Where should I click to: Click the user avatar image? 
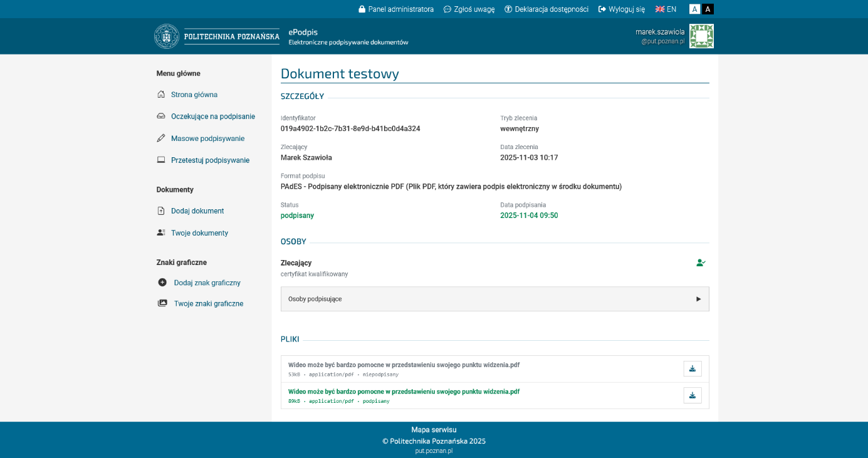(x=701, y=36)
